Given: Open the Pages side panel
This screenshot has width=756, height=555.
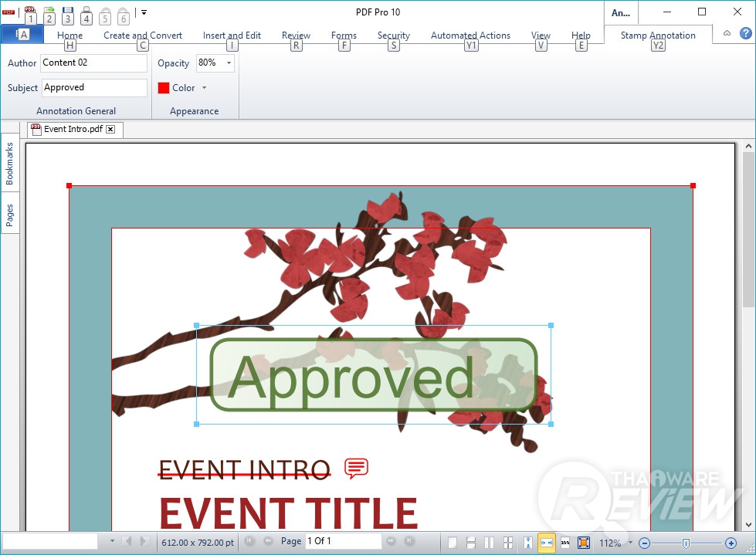Looking at the screenshot, I should (x=10, y=215).
